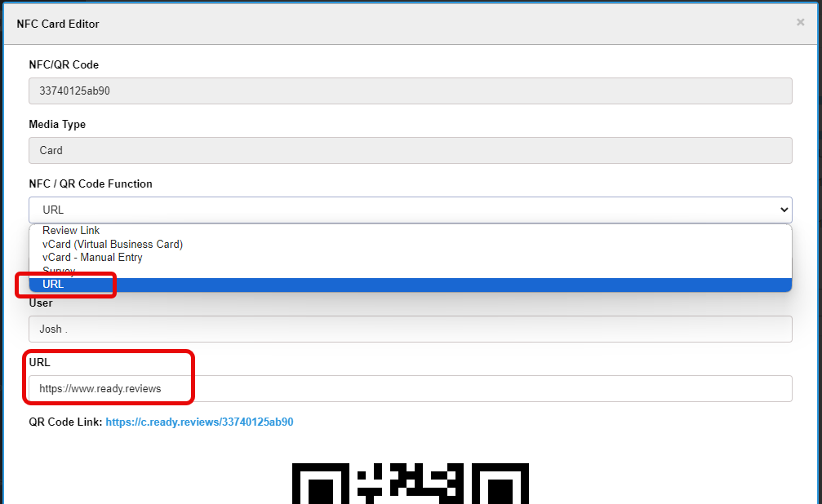The height and width of the screenshot is (504, 822).
Task: Click the Media Type field showing Card
Action: [410, 151]
